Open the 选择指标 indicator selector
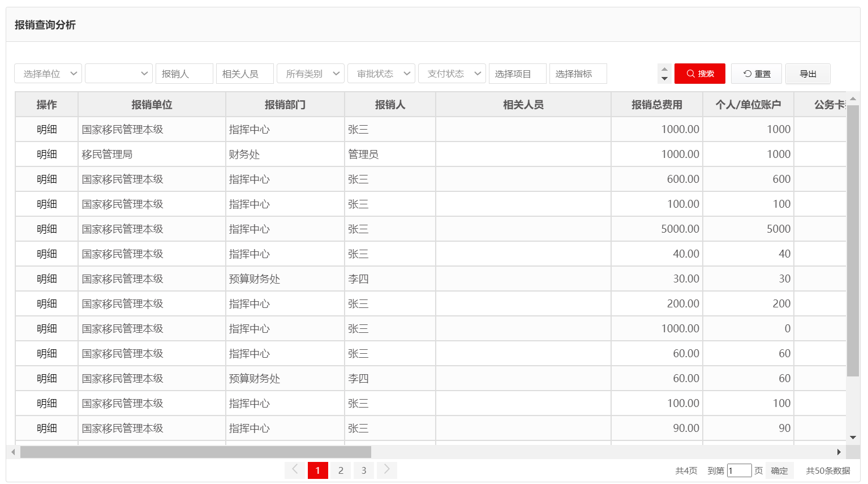 578,73
